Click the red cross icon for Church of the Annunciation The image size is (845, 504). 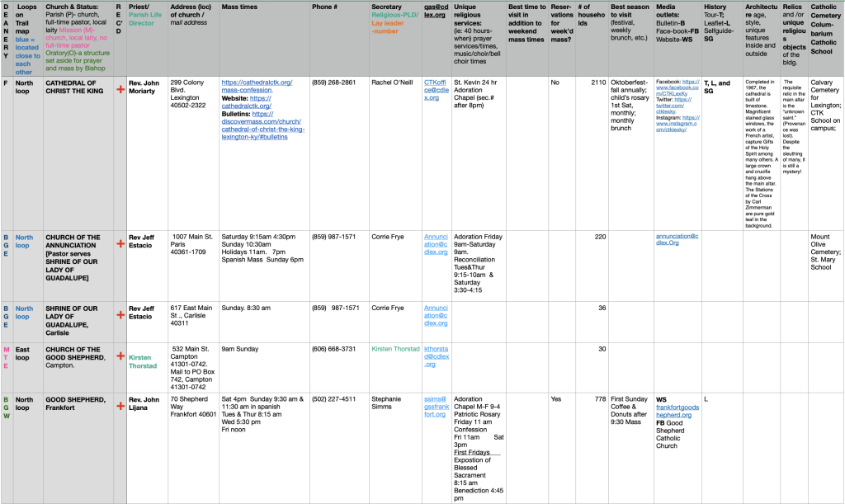pyautogui.click(x=120, y=243)
